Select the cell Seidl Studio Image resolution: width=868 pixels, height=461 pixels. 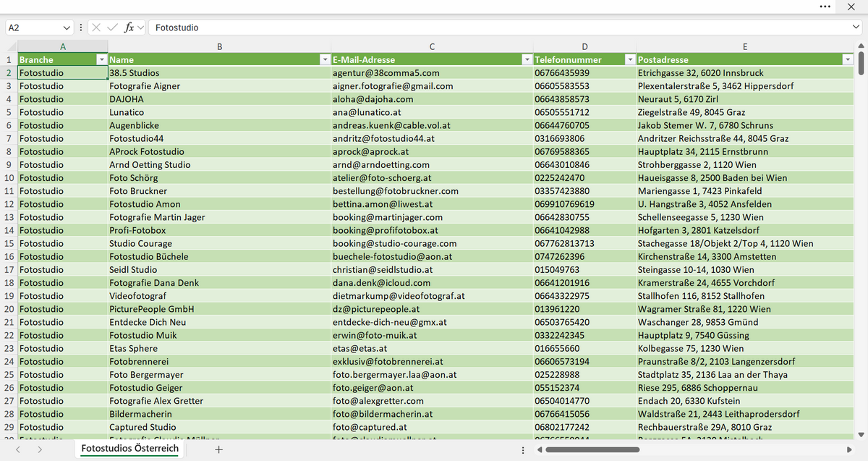coord(219,270)
